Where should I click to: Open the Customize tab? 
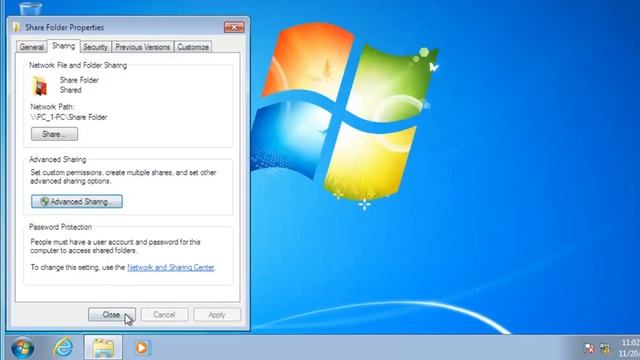(x=193, y=47)
